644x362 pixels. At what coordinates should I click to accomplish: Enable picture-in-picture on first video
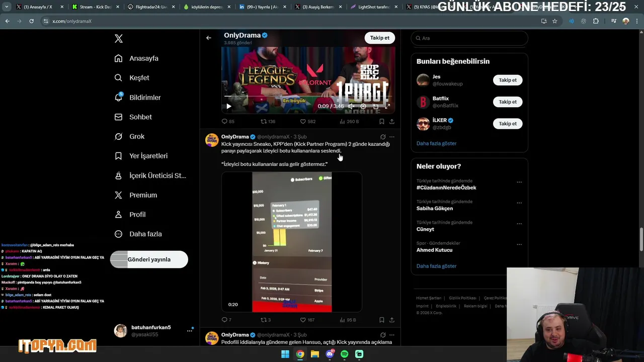[375, 106]
